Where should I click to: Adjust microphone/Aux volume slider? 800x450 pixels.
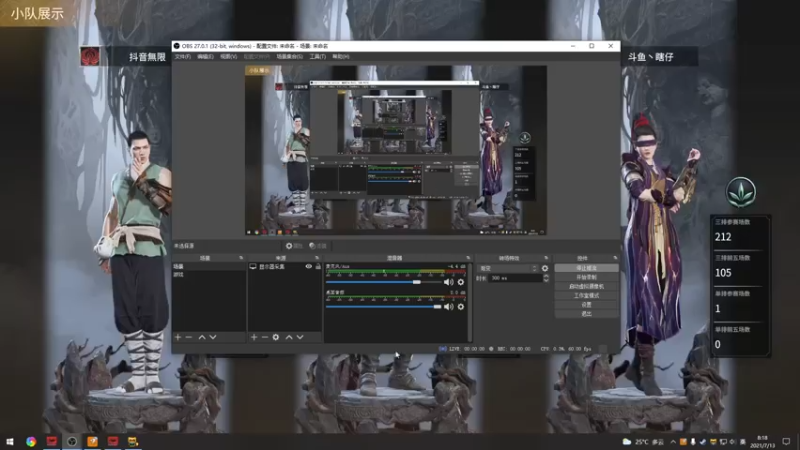click(383, 282)
